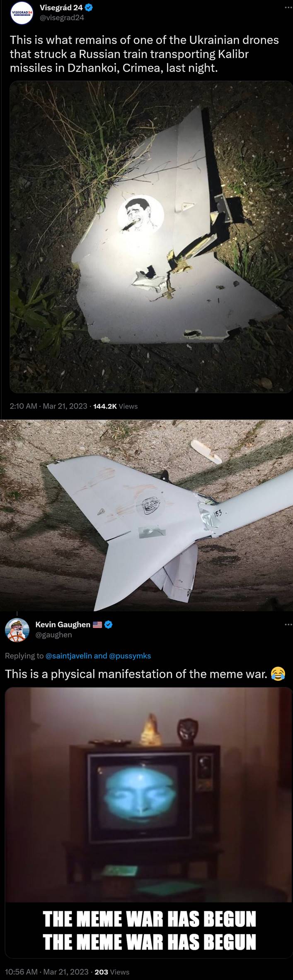Image resolution: width=293 pixels, height=980 pixels.
Task: Open Kevin Gaughen profile avatar
Action: pos(17,629)
